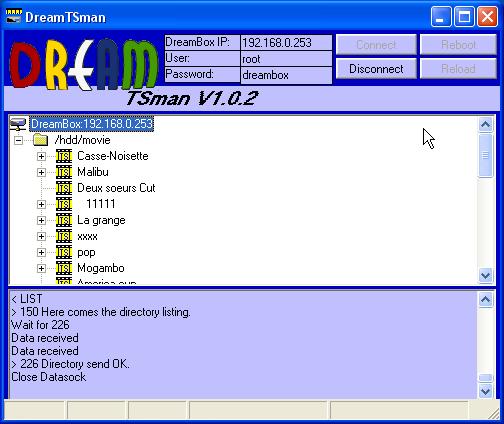
Task: Click the TS film icon for Mogambo
Action: [x=64, y=268]
